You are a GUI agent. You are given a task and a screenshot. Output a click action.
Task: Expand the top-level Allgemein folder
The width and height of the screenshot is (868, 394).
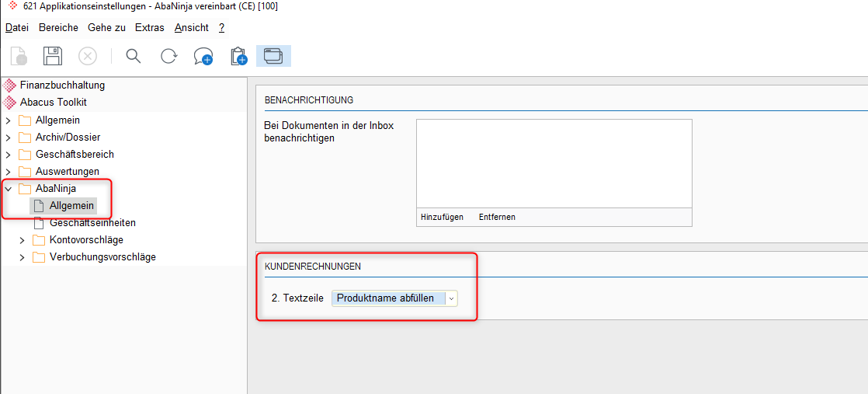[9, 120]
